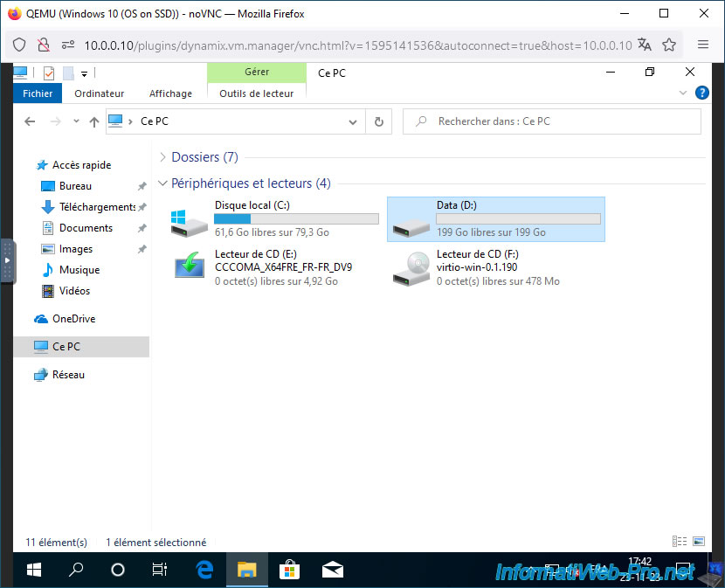Click the address bar showing Ce PC

236,121
